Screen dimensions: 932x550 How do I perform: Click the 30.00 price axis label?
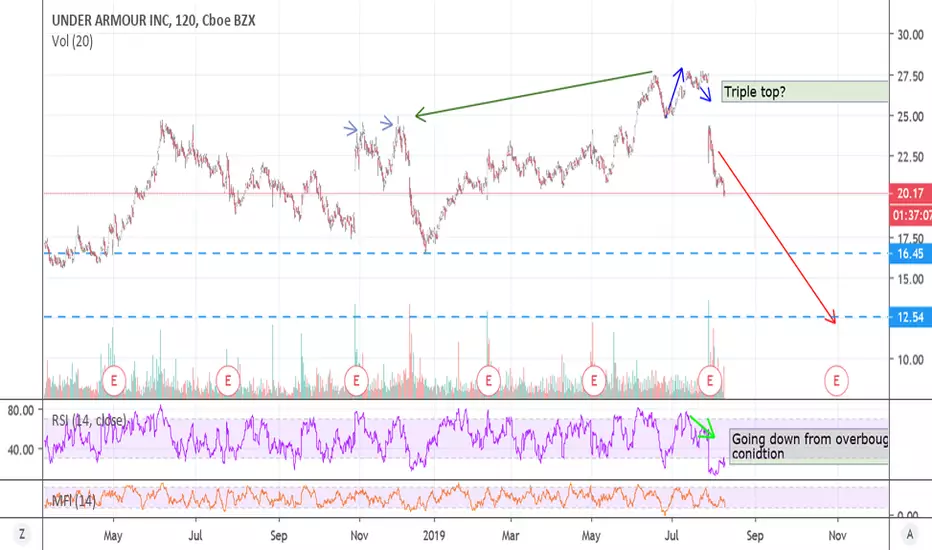click(x=910, y=34)
